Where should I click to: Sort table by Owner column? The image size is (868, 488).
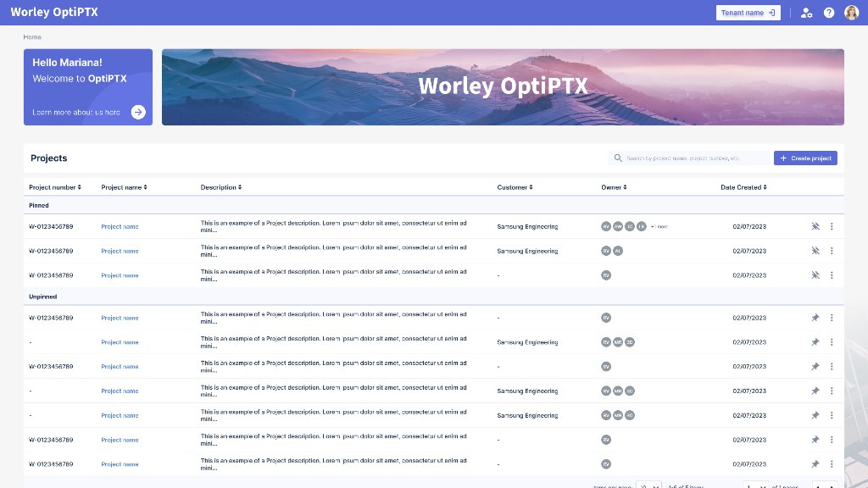(614, 187)
